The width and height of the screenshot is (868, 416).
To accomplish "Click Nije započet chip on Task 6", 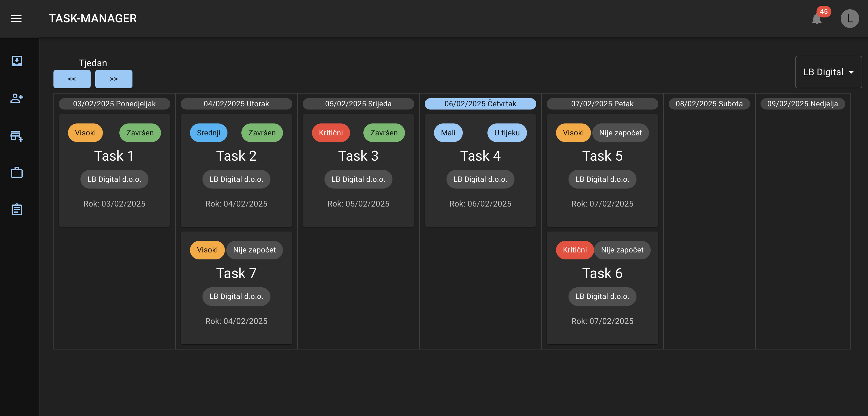I will click(622, 250).
